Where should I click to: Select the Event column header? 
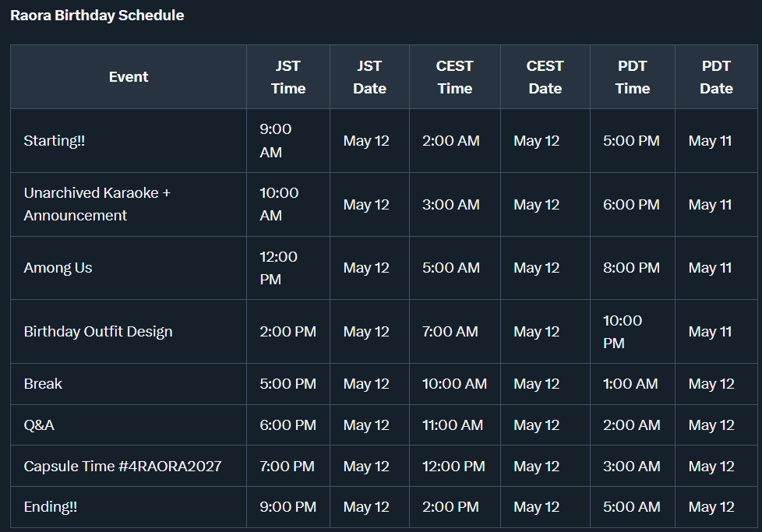click(x=129, y=77)
